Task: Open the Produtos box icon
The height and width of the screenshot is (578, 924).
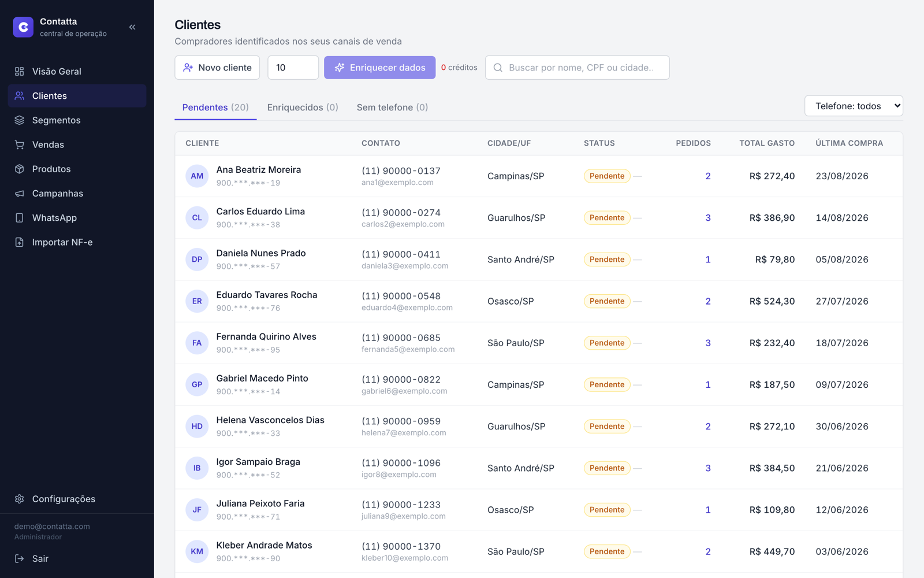Action: point(20,169)
